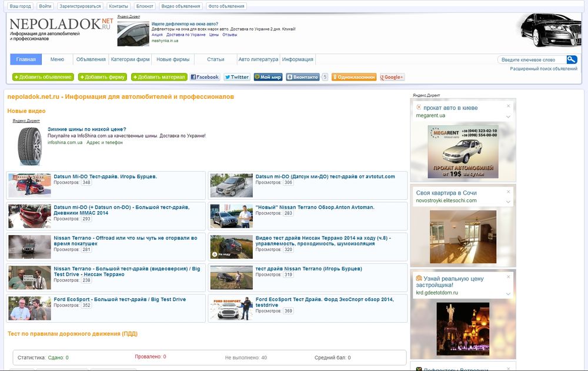Close the Узнай реальную цену застройщика ad
This screenshot has width=588, height=371.
click(508, 277)
